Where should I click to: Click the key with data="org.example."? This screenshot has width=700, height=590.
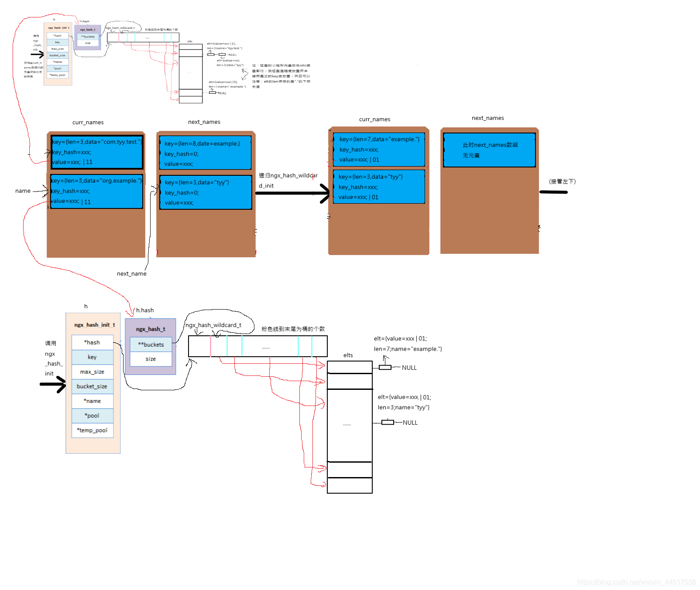[96, 181]
